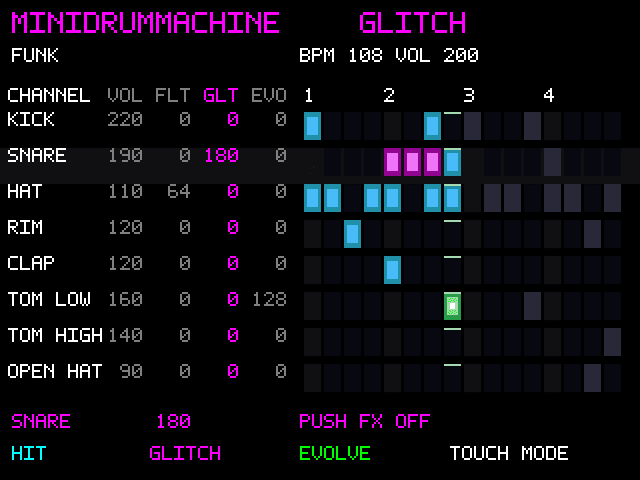Enable the Rim step 15 cell
Screen dimensions: 640x480
[x=592, y=234]
